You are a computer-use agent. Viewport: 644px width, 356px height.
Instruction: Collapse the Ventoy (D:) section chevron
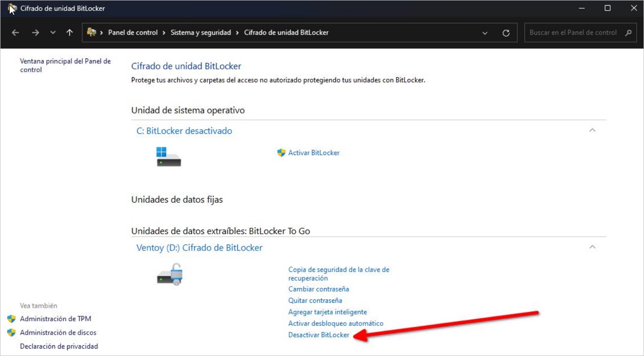click(x=592, y=247)
